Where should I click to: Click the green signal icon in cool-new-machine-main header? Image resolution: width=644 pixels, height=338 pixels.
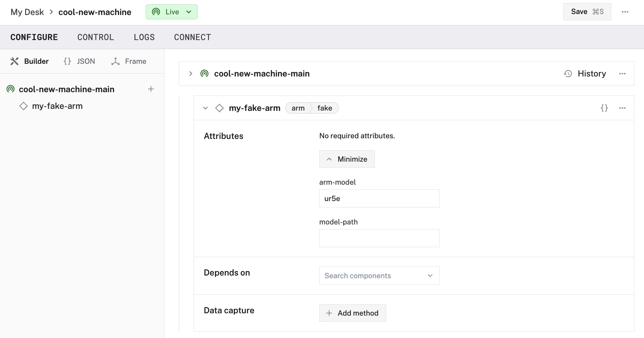click(x=204, y=73)
